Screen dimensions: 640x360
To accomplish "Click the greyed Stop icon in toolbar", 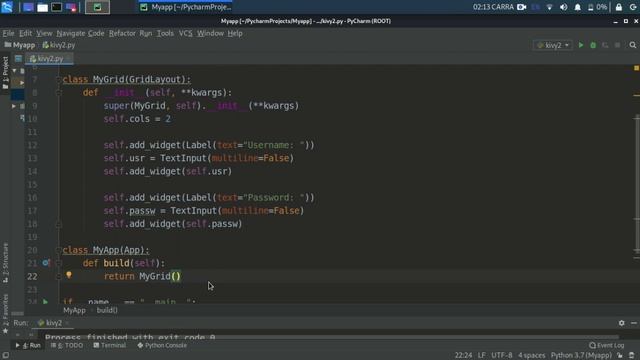I will 618,45.
